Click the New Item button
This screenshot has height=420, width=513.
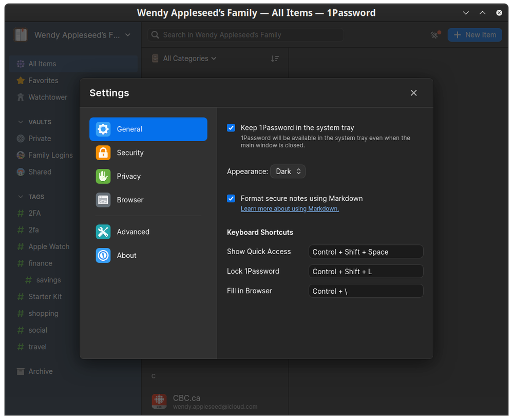pos(474,35)
